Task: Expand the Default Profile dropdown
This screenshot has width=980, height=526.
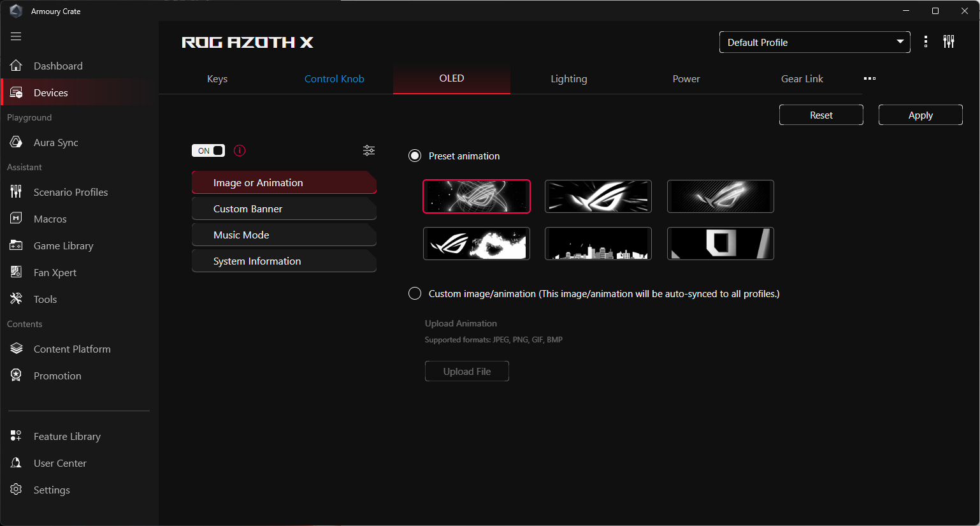Action: [814, 42]
